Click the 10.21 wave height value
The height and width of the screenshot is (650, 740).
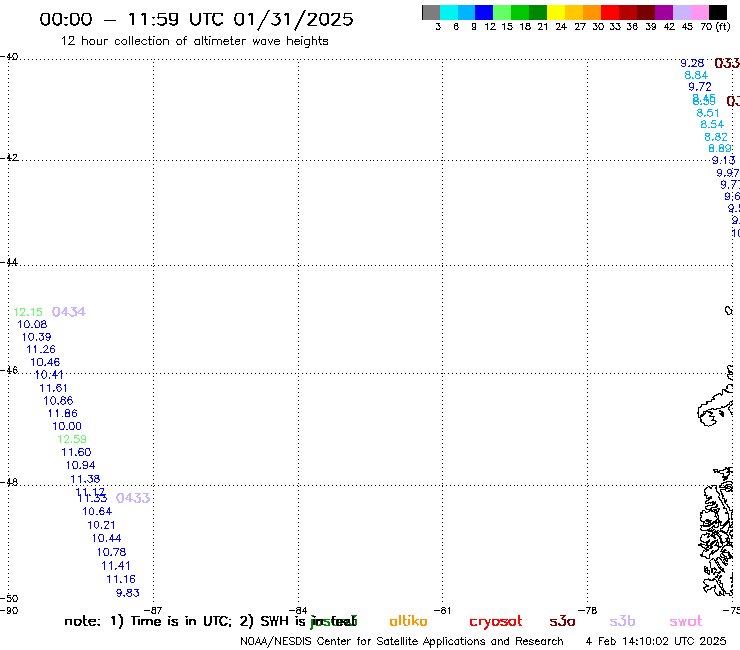(x=101, y=525)
